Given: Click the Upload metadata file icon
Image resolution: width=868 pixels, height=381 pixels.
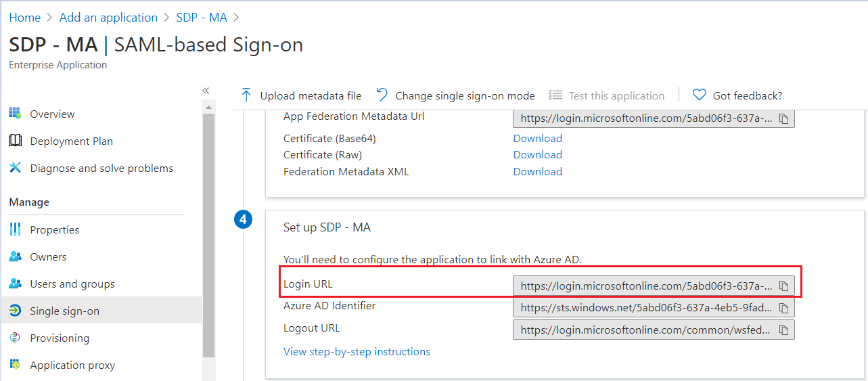Looking at the screenshot, I should click(246, 95).
